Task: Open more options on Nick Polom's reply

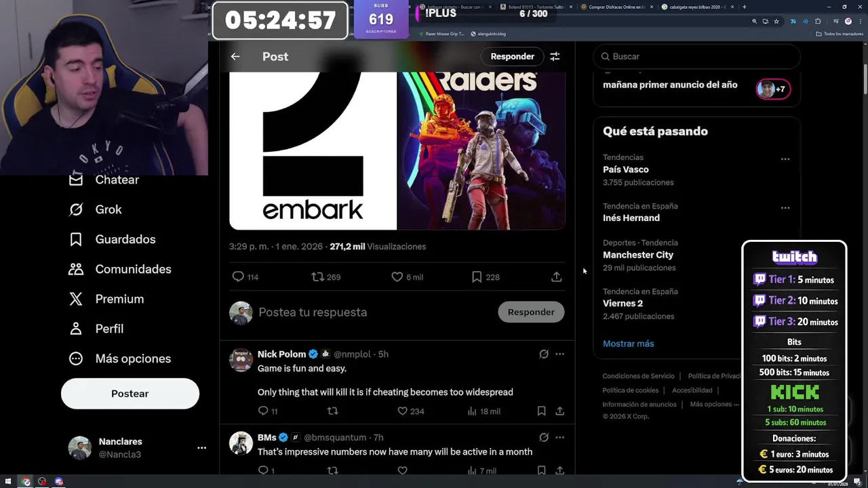Action: [559, 354]
